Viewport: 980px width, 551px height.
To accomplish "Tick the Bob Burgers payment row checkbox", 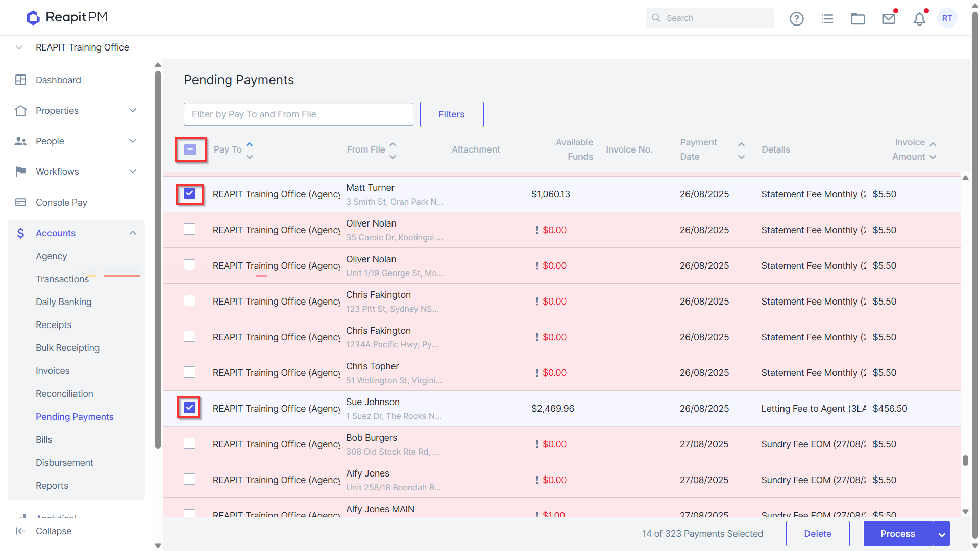I will (x=190, y=443).
